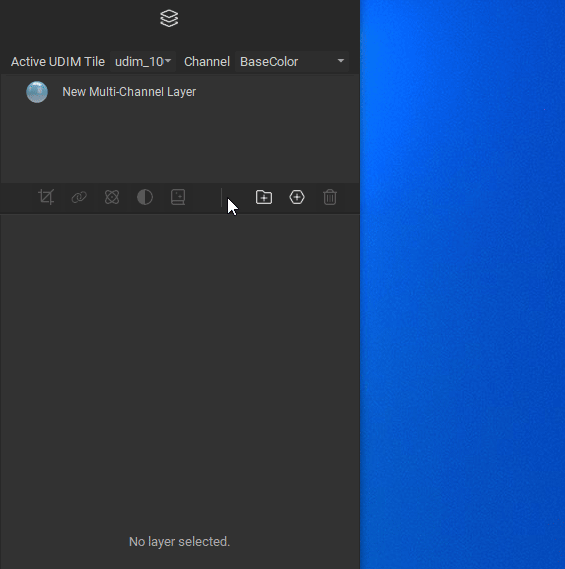Open the Active UDIM Tile dropdown
This screenshot has height=569, width=565.
[143, 62]
